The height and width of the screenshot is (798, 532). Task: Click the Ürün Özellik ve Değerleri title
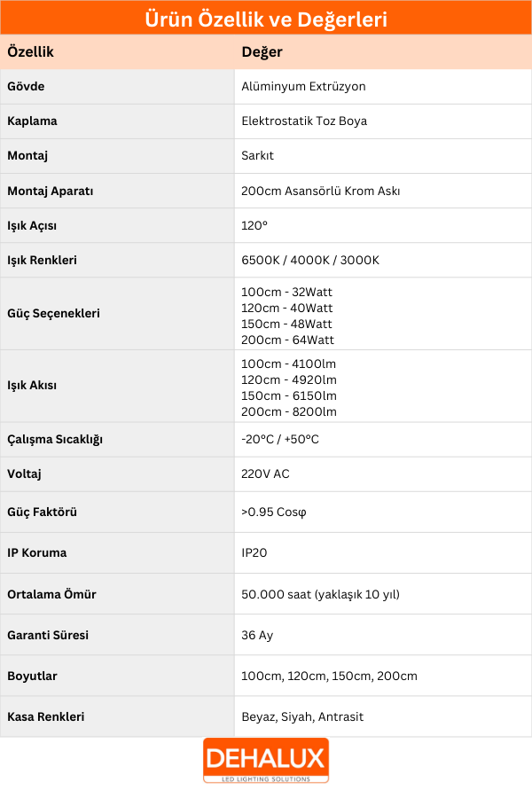(x=266, y=20)
